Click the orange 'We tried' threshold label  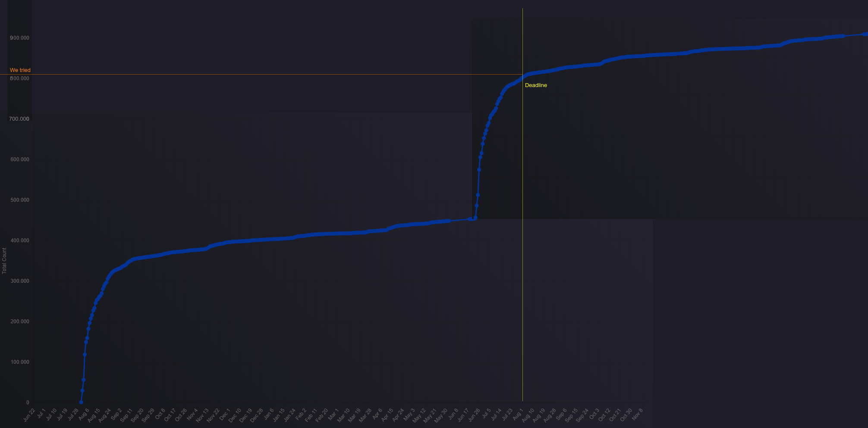[20, 70]
